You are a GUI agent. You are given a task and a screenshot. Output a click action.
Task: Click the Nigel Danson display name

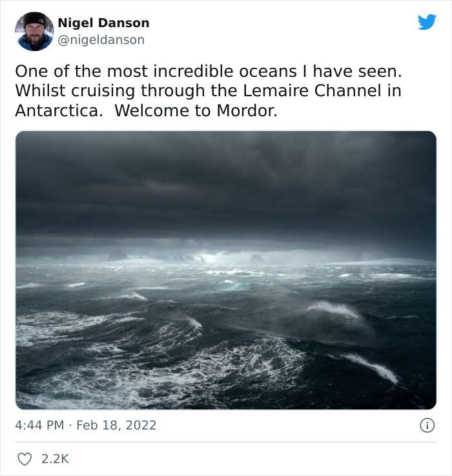pos(103,23)
